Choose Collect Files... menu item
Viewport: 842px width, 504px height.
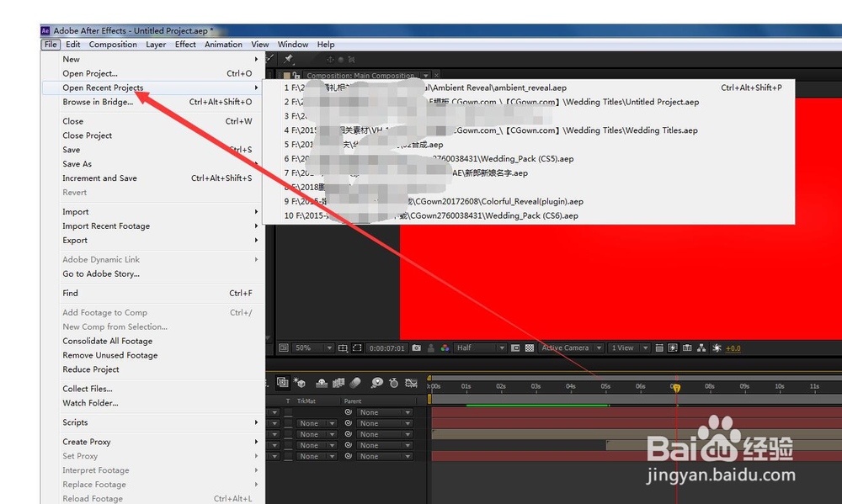pyautogui.click(x=152, y=389)
